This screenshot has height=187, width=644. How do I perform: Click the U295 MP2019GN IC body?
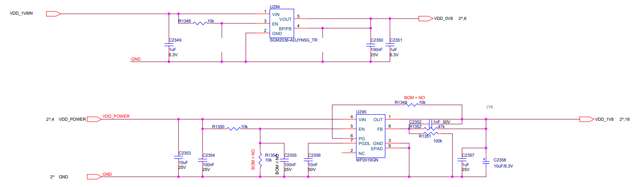click(x=370, y=136)
